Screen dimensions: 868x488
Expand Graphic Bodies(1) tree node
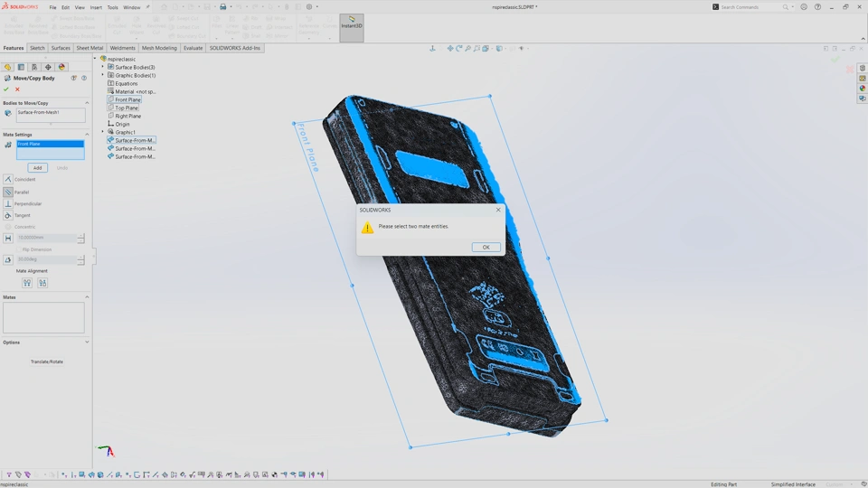coord(102,75)
